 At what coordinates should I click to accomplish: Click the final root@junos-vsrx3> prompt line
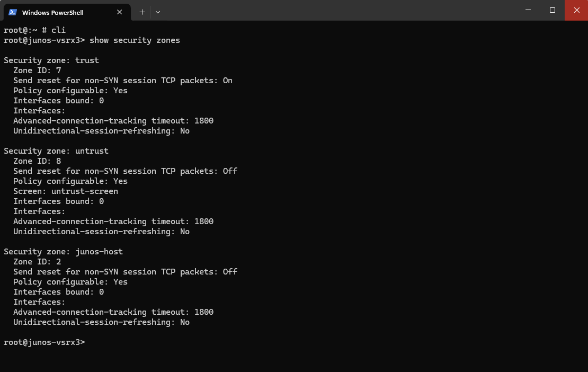(44, 342)
